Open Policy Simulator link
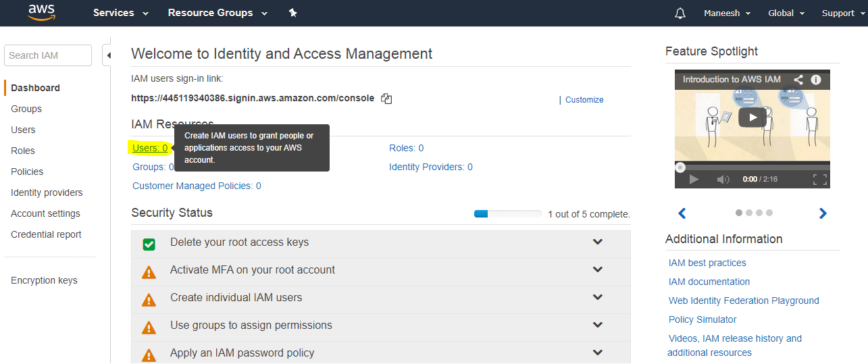868x364 pixels. 703,319
